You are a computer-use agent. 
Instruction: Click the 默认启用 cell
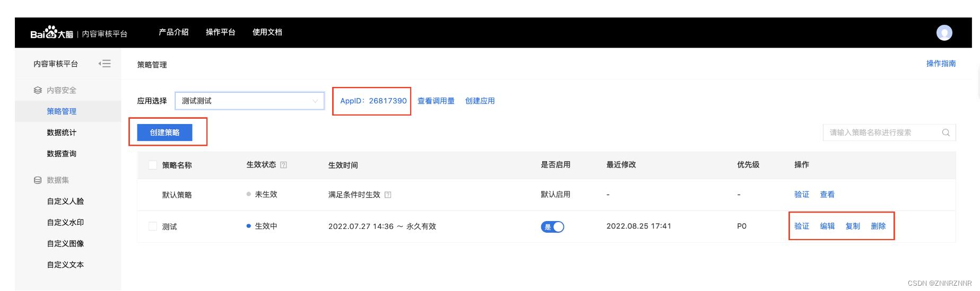(556, 195)
